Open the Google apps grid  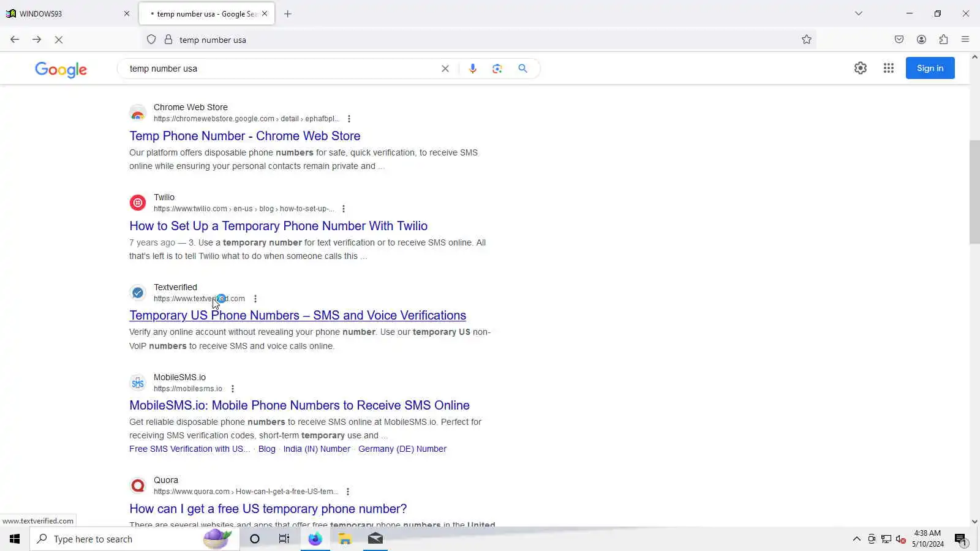[889, 68]
